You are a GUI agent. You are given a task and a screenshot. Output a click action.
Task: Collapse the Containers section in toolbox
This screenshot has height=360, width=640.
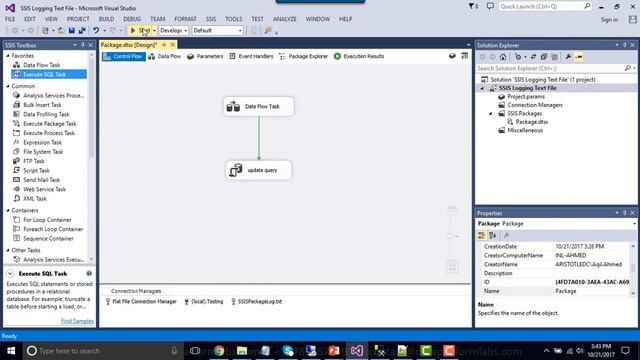pos(8,211)
